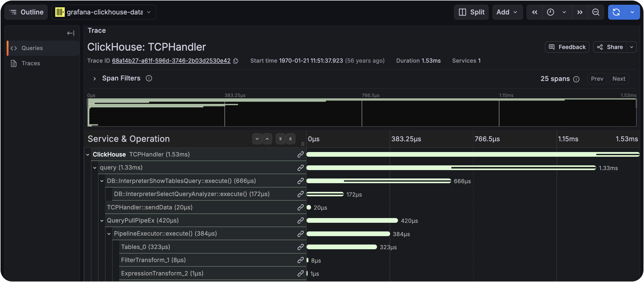The image size is (644, 282).
Task: Click the Split view button
Action: pos(471,12)
